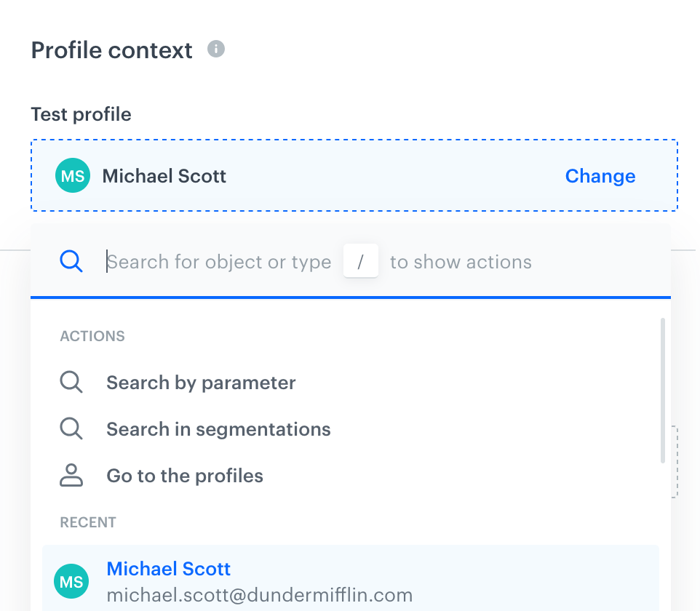Click the ACTIONS section header
Screen dimensions: 700x611
click(92, 336)
